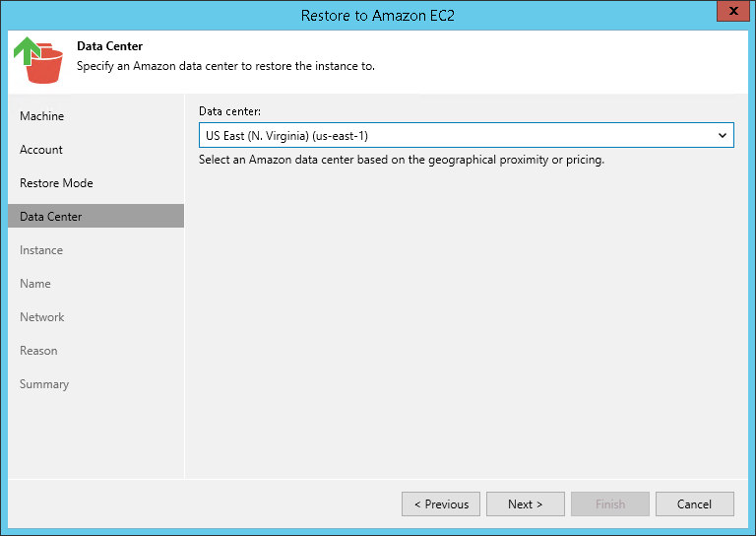This screenshot has width=756, height=536.
Task: Open the Reason wizard step
Action: point(38,350)
